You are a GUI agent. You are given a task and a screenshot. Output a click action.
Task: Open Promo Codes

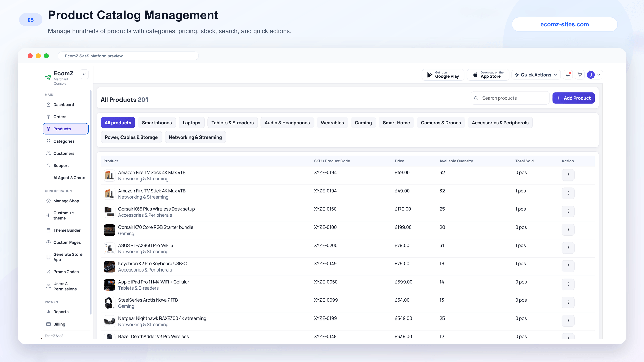click(66, 272)
